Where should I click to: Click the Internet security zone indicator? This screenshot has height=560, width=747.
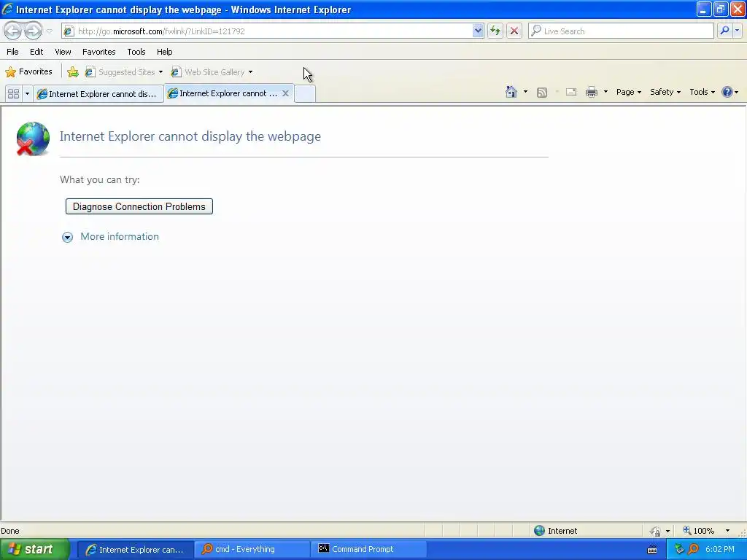(555, 531)
